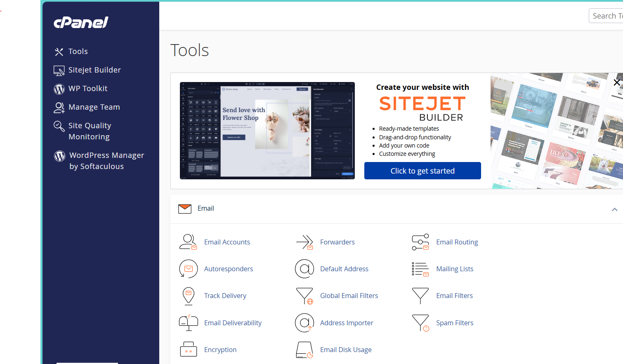
Task: Open WordPress Manager by Softaculous
Action: pyautogui.click(x=106, y=161)
